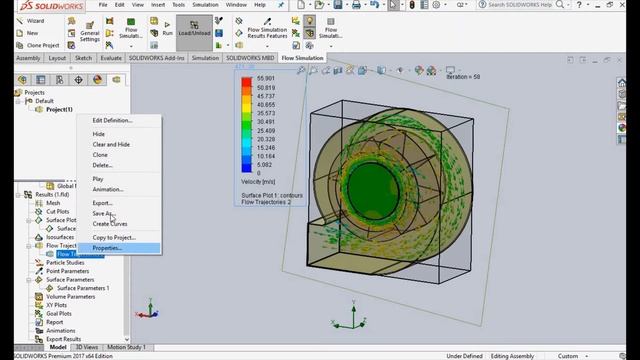Click the Undo arrow icon
The width and height of the screenshot is (640, 360).
tap(374, 5)
